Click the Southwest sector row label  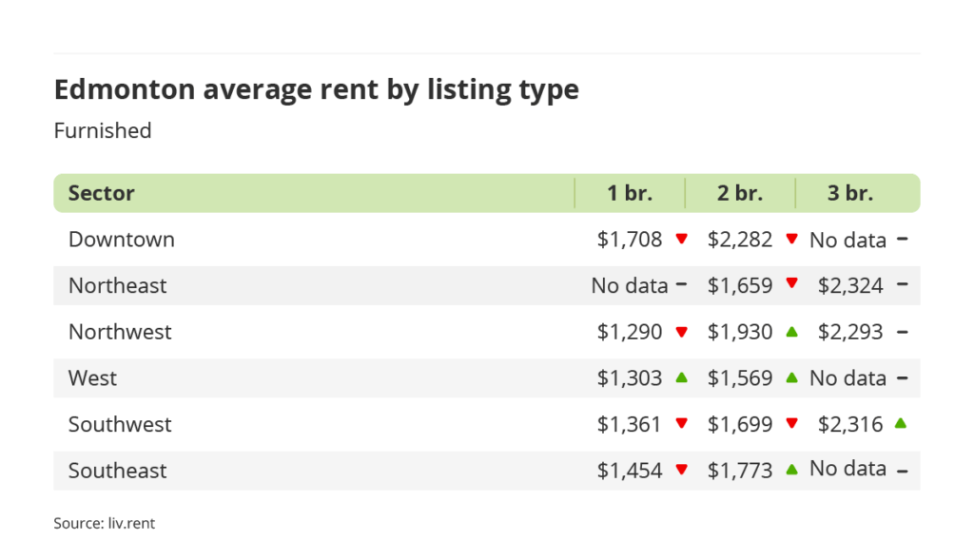coord(119,424)
